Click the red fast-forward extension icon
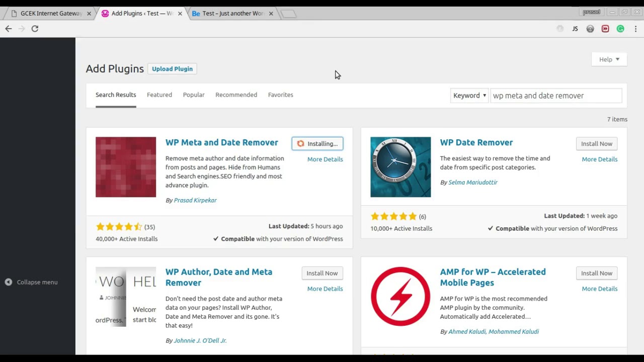Screen dimensions: 644x362 pyautogui.click(x=605, y=29)
